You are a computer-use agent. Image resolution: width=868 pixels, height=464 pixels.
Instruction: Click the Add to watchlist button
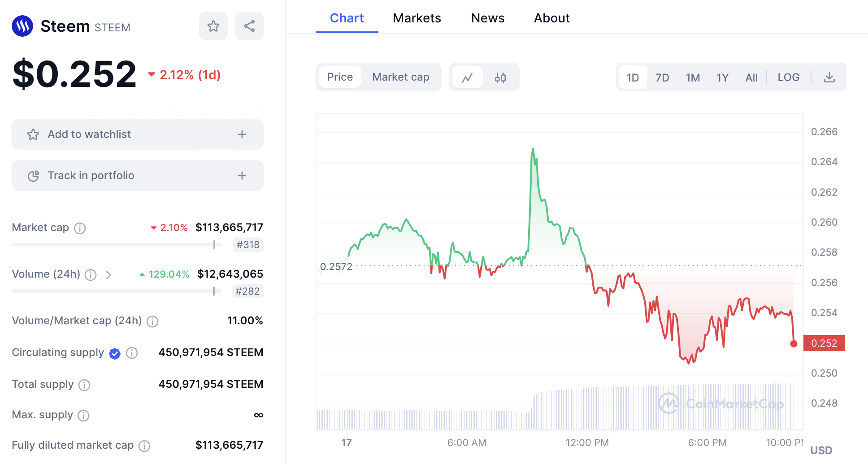(x=90, y=134)
